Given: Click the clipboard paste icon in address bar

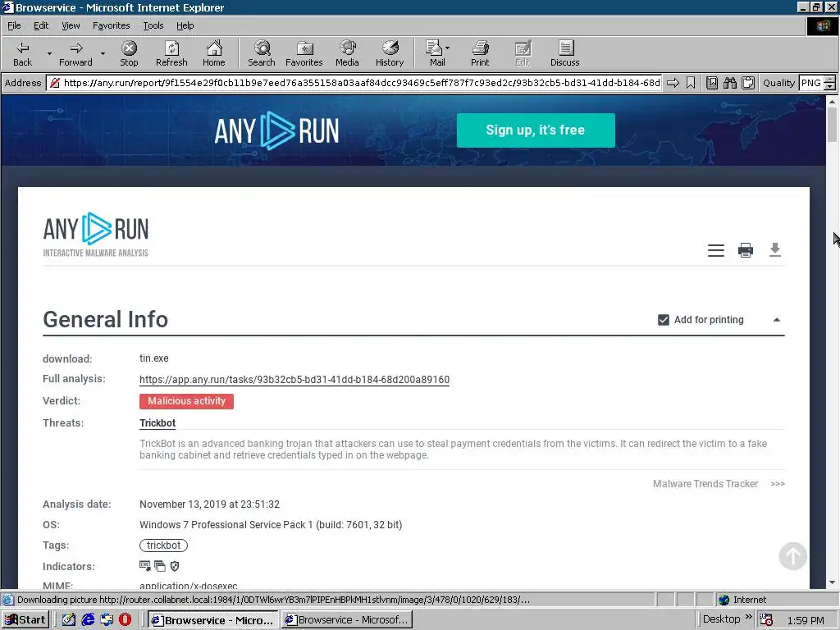Looking at the screenshot, I should point(748,83).
